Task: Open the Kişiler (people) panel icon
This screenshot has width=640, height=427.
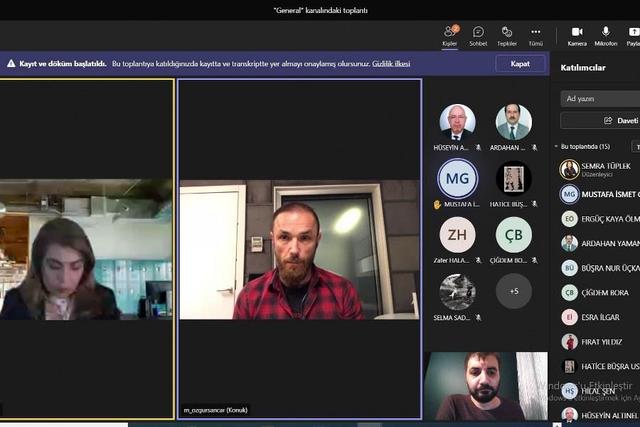Action: click(450, 36)
